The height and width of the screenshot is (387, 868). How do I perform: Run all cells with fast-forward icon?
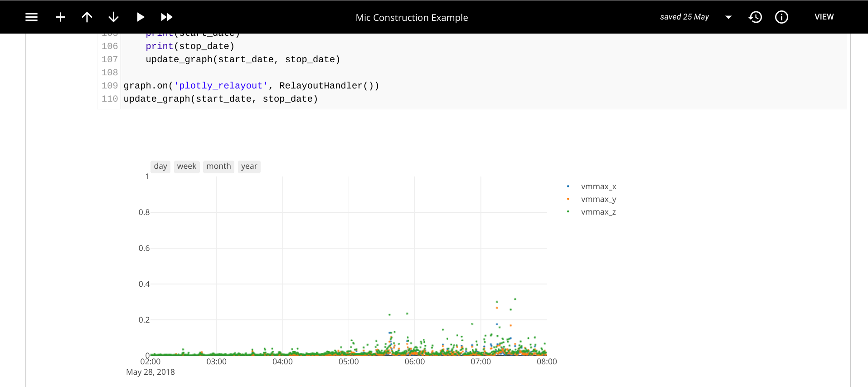click(167, 17)
